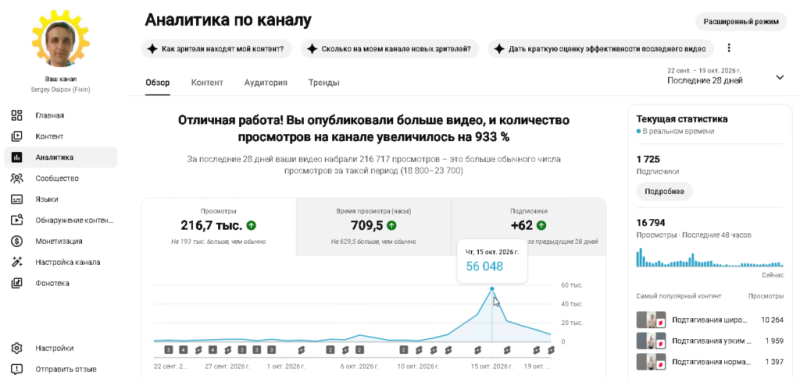
Task: Switch to the Аудитория tab
Action: click(x=265, y=83)
